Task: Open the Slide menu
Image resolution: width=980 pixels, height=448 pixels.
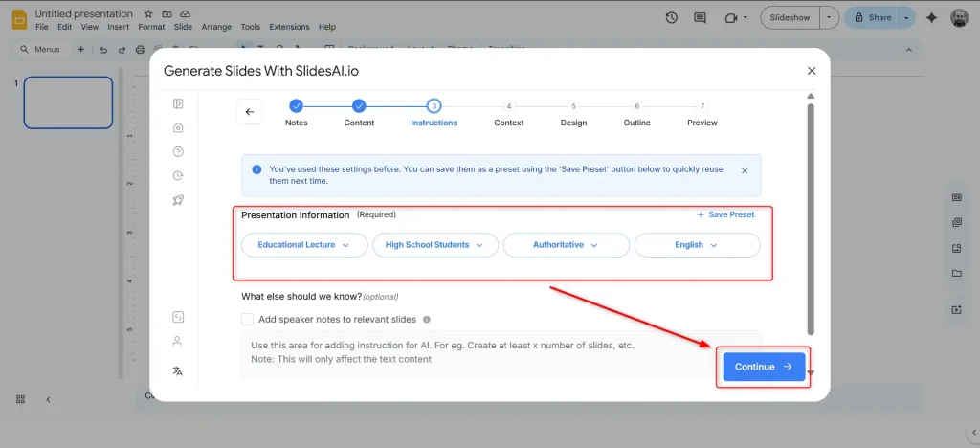Action: 183,27
